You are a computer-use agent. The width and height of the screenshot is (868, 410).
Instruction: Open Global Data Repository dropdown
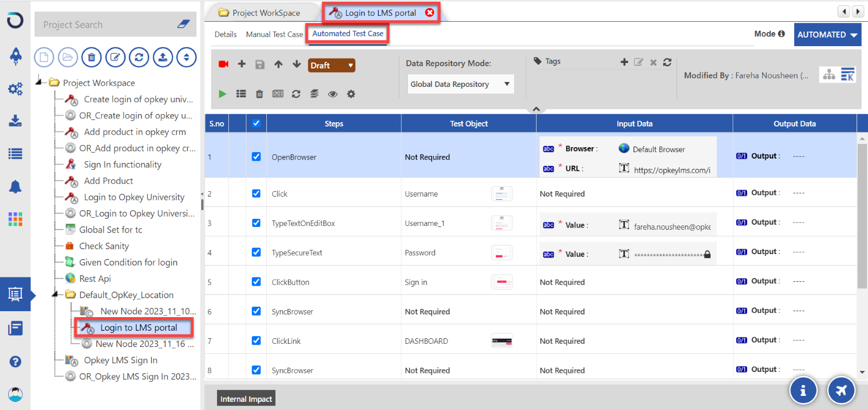[460, 84]
